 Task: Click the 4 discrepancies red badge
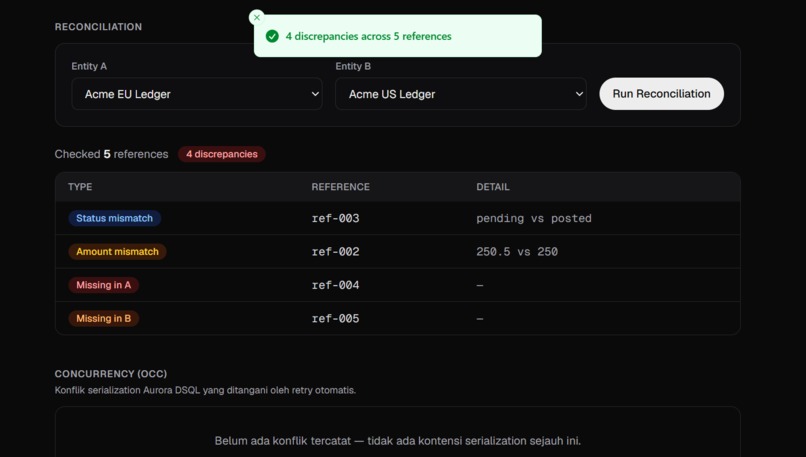222,154
